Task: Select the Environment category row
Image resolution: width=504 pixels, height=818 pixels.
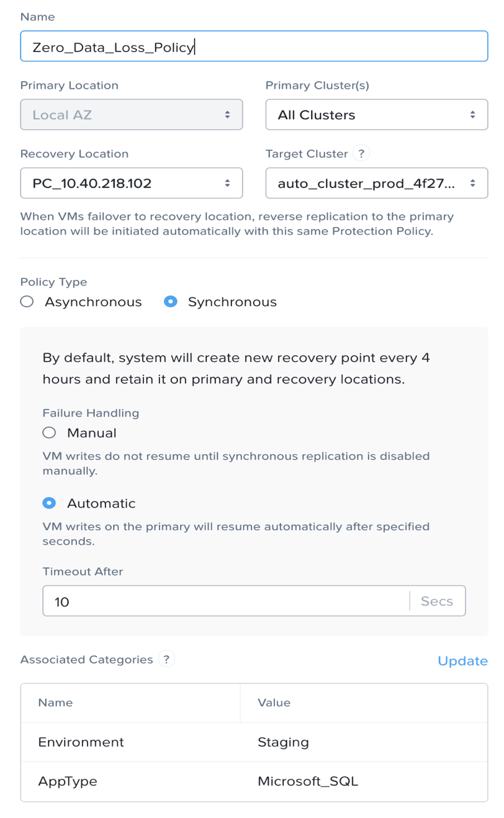Action: 254,742
